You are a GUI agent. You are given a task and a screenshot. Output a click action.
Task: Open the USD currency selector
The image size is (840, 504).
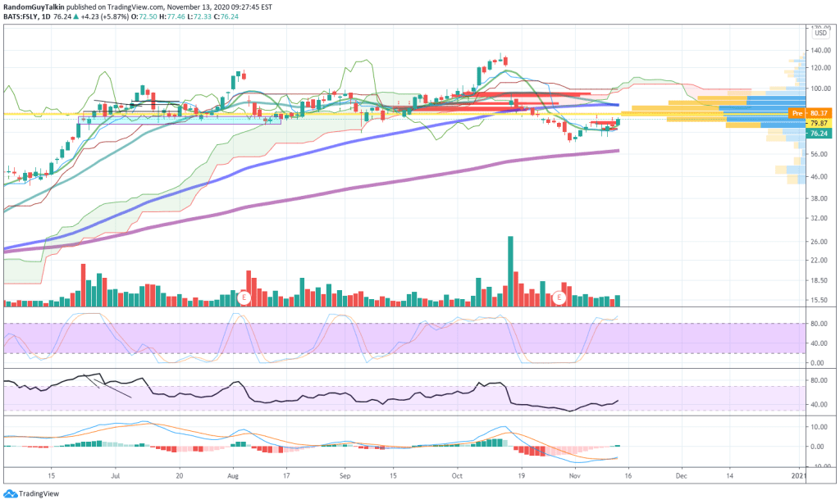[x=819, y=33]
